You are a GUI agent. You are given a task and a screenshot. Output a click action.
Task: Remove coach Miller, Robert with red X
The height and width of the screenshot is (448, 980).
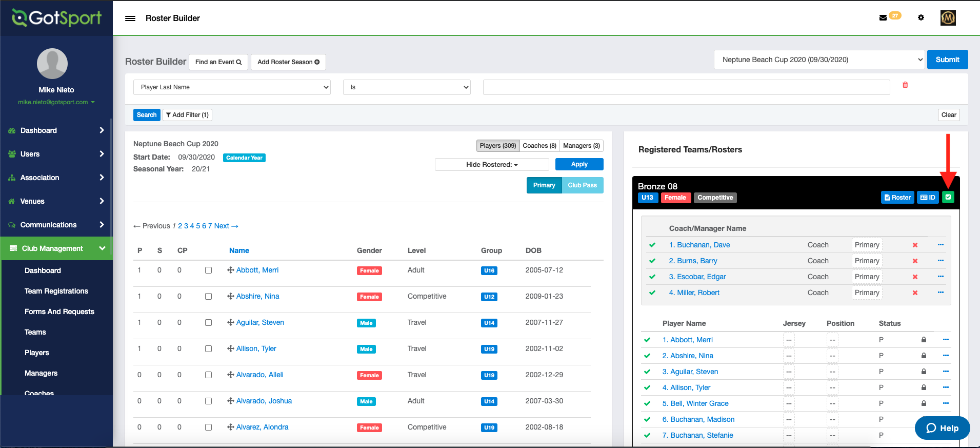tap(915, 293)
